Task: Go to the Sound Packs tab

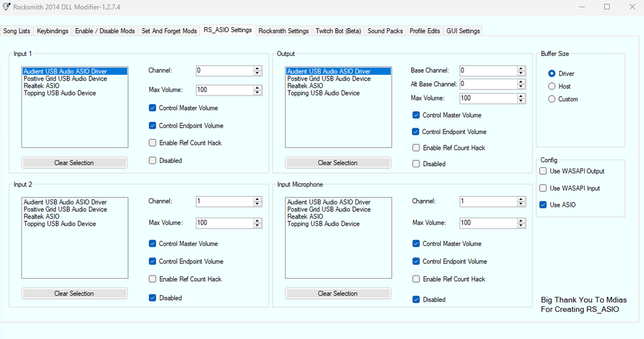Action: coord(385,31)
